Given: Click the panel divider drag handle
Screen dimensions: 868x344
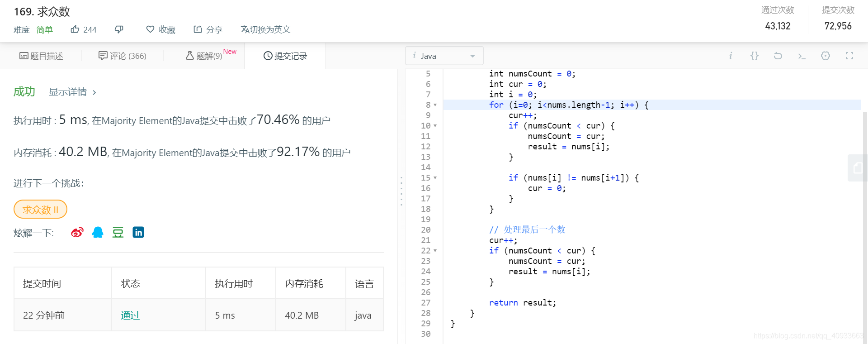Looking at the screenshot, I should 401,191.
